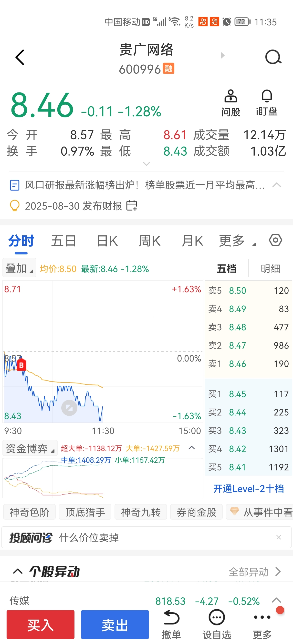Collapse the 个股异动 section
Viewport: 293px width, 644px height.
pos(18,572)
